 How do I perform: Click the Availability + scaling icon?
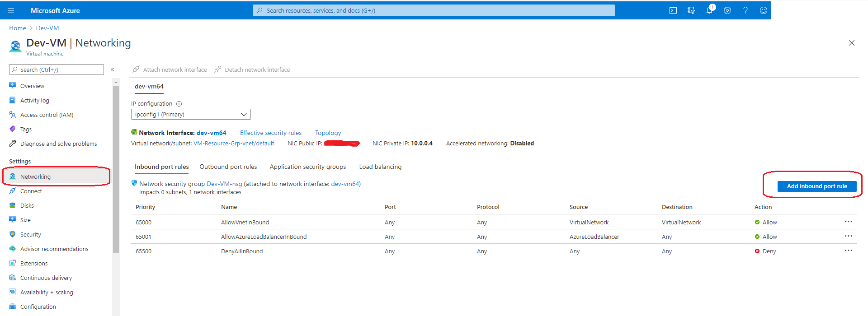[13, 292]
